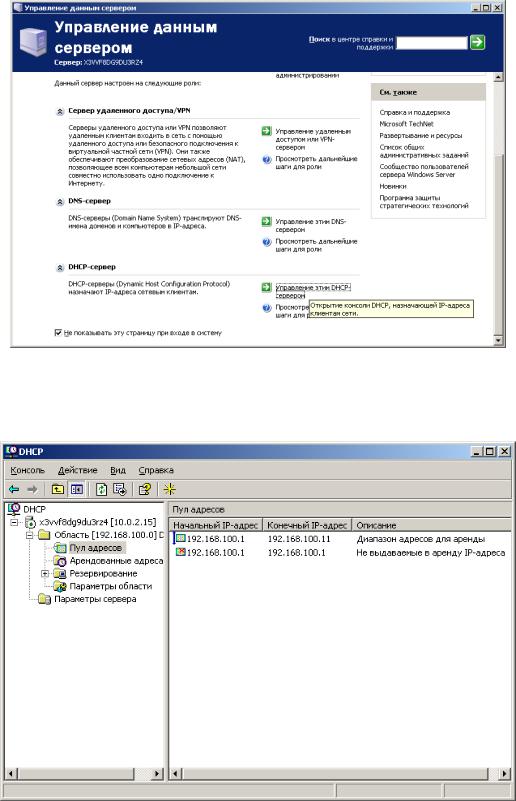The height and width of the screenshot is (801, 516).
Task: Click the Export list toolbar icon
Action: point(120,489)
